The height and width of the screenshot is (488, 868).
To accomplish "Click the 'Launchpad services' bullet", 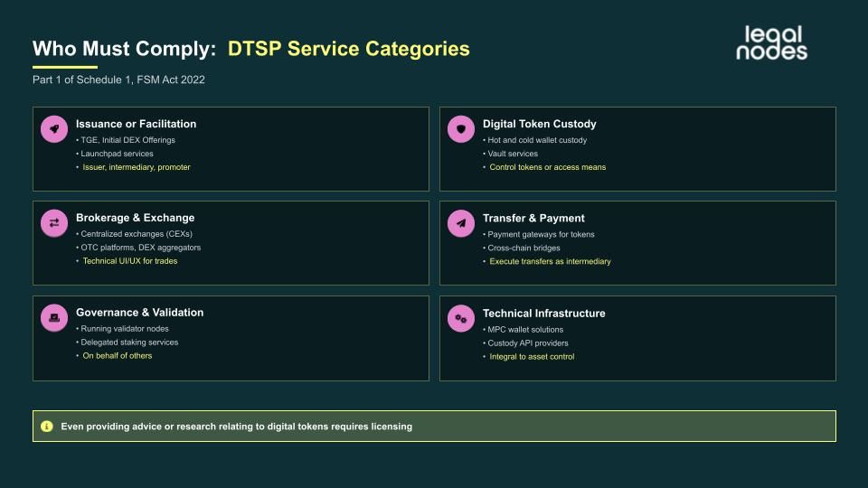I will coord(115,154).
